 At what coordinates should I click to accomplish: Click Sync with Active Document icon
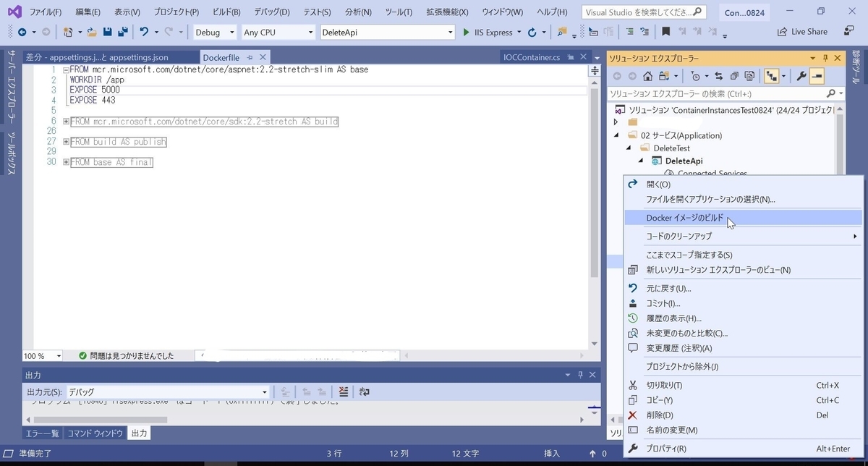point(718,76)
